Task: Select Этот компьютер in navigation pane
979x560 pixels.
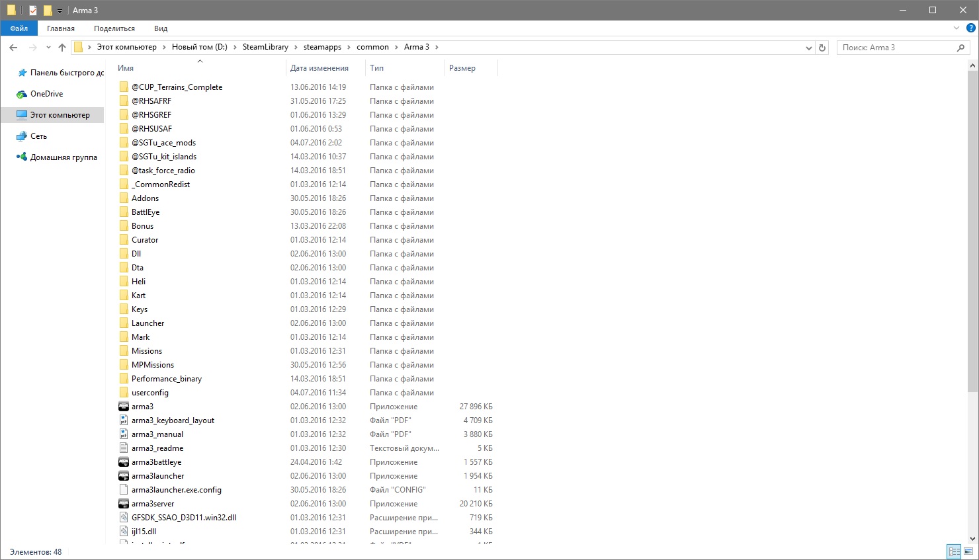Action: click(53, 115)
